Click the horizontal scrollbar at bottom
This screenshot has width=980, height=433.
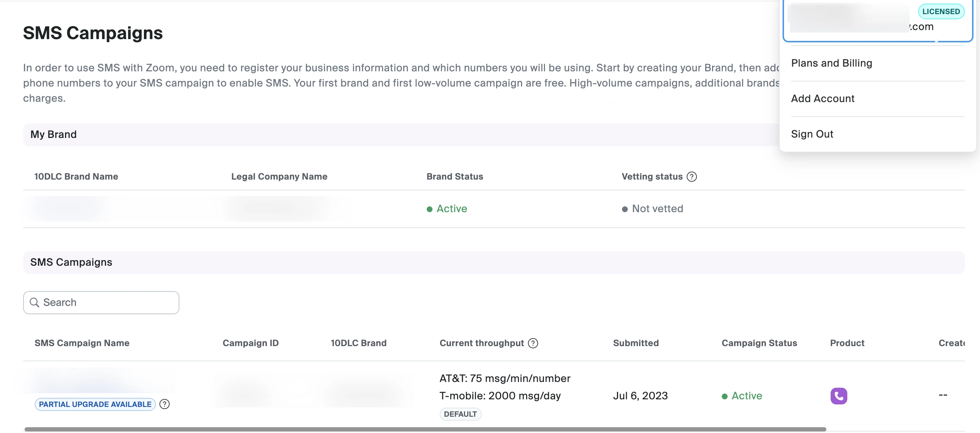(425, 429)
